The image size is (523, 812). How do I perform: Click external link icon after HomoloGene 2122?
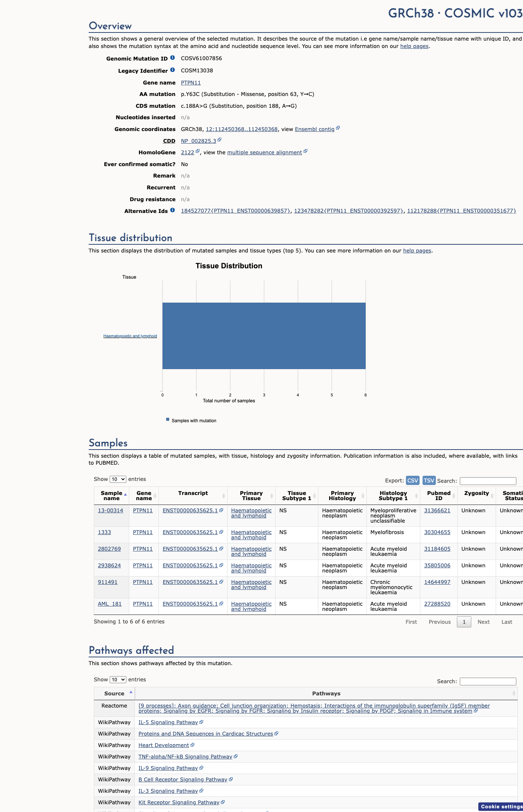pos(198,151)
